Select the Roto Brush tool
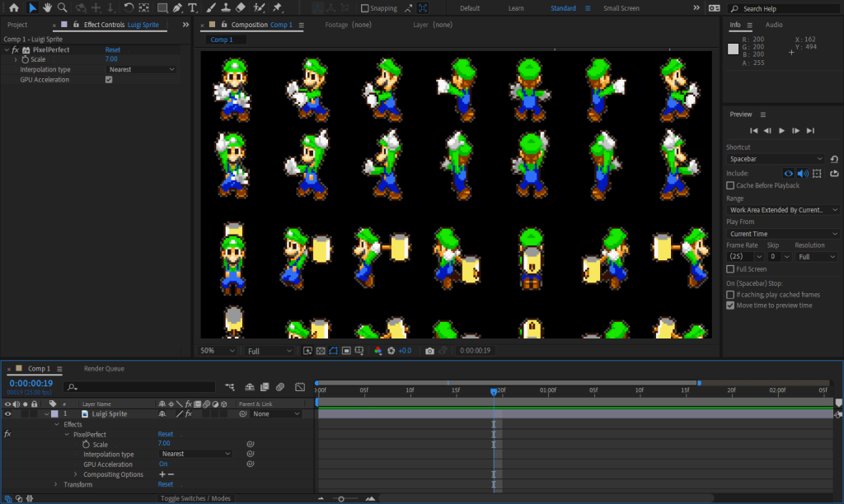 click(x=258, y=7)
